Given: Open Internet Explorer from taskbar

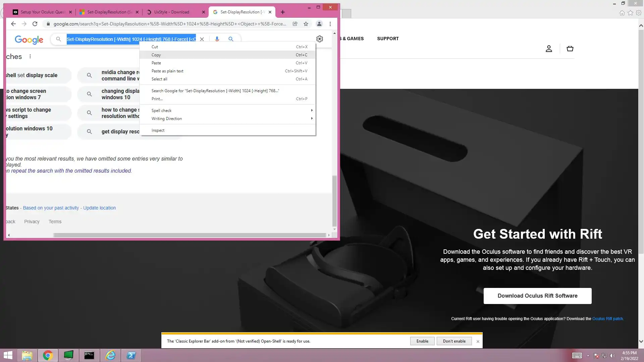Looking at the screenshot, I should point(110,355).
